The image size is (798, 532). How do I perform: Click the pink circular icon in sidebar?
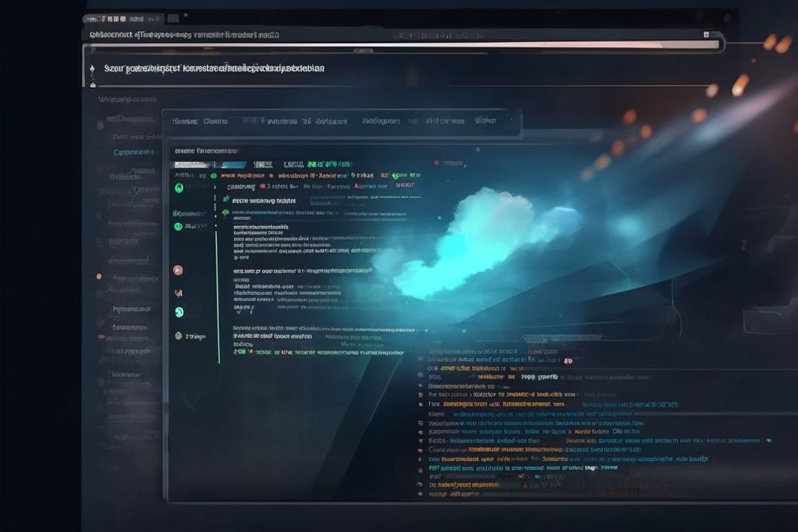[177, 270]
